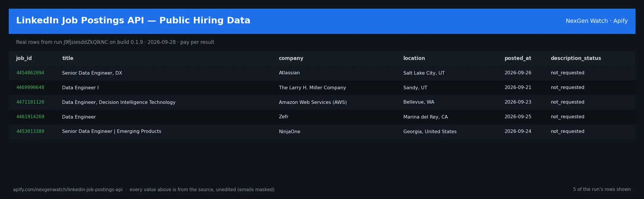Click posted date 2026-09-24
Viewport: 644px width, 199px height.
(x=518, y=131)
